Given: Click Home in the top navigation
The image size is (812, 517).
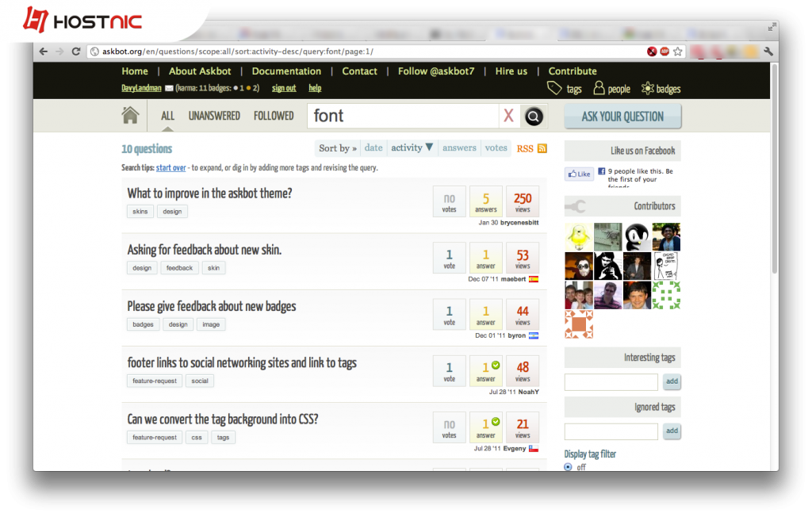Looking at the screenshot, I should [135, 71].
